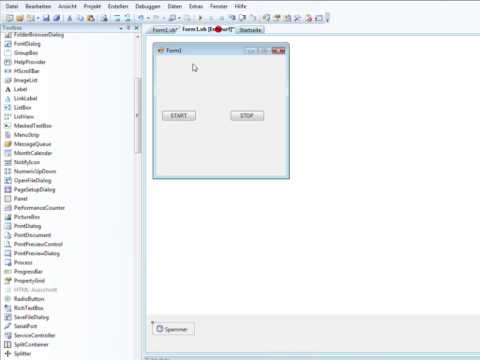
Task: Open the Projekt menu
Action: coord(92,6)
